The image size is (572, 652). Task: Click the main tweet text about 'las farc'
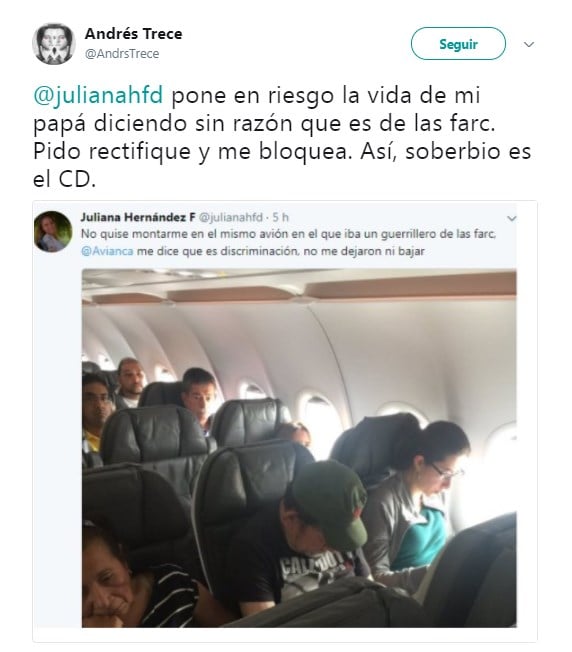point(282,137)
